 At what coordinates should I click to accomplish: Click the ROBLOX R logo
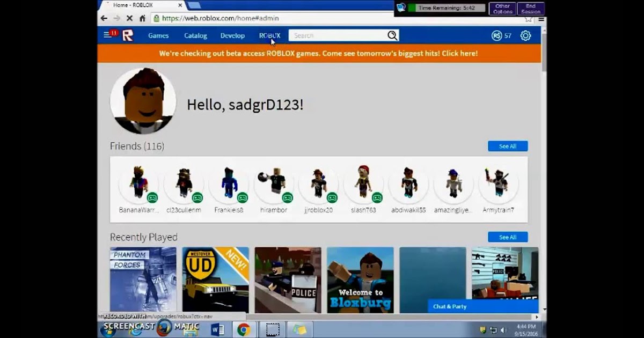pos(127,35)
